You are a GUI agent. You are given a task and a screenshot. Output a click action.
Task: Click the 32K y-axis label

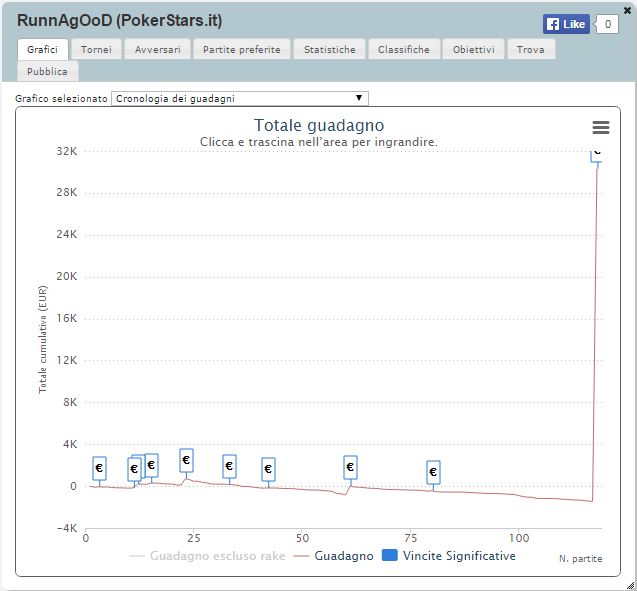67,151
